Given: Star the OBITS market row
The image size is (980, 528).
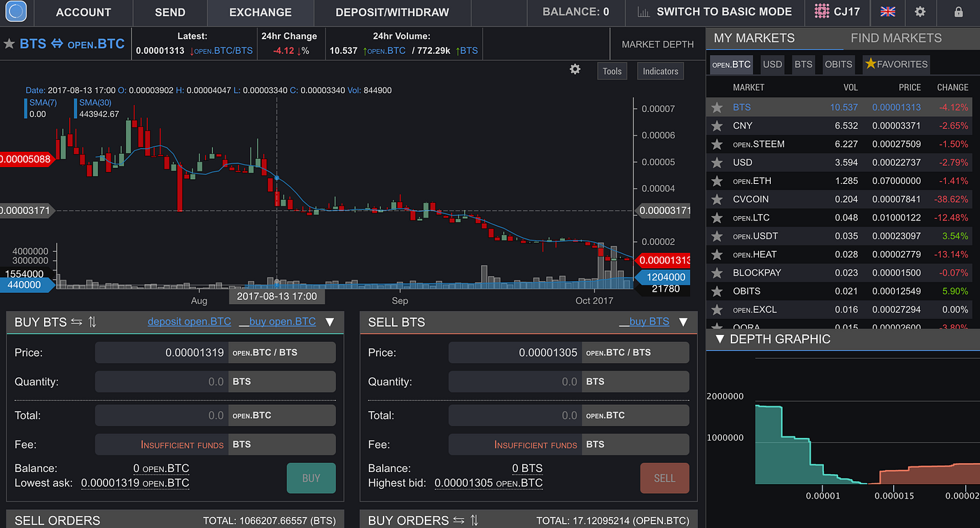Looking at the screenshot, I should [x=717, y=292].
